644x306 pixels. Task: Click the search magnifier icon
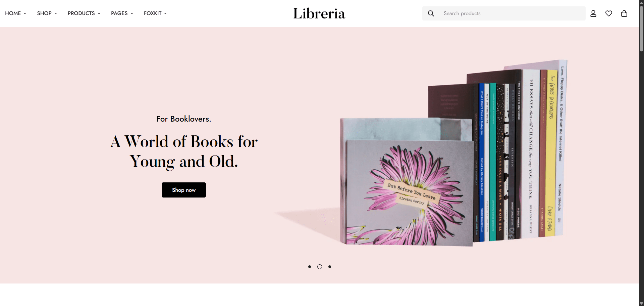click(431, 13)
